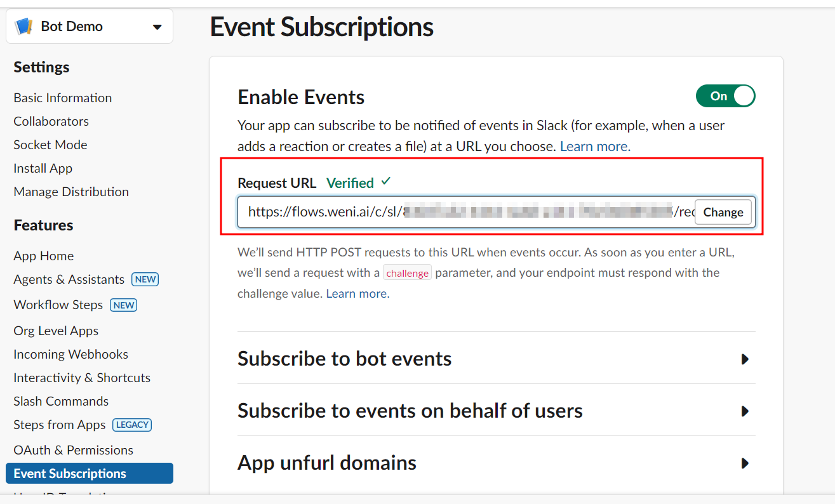Image resolution: width=835 pixels, height=504 pixels.
Task: Click the Change button next to Request URL
Action: click(x=723, y=212)
